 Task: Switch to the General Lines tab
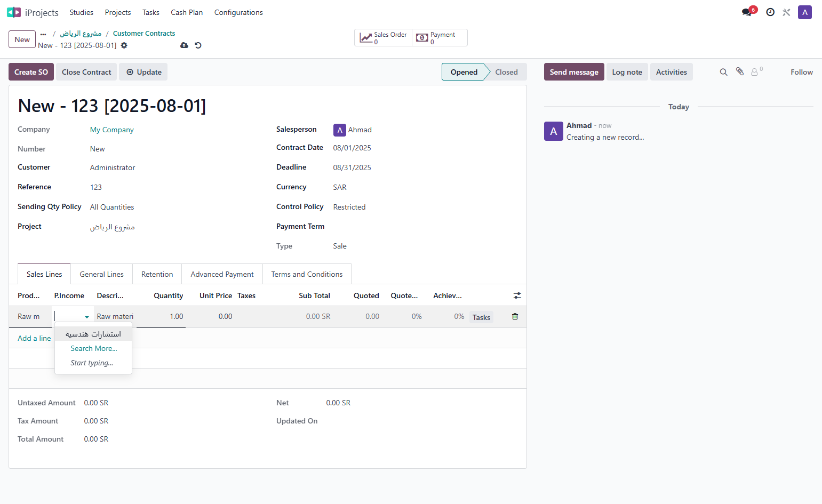pos(102,274)
